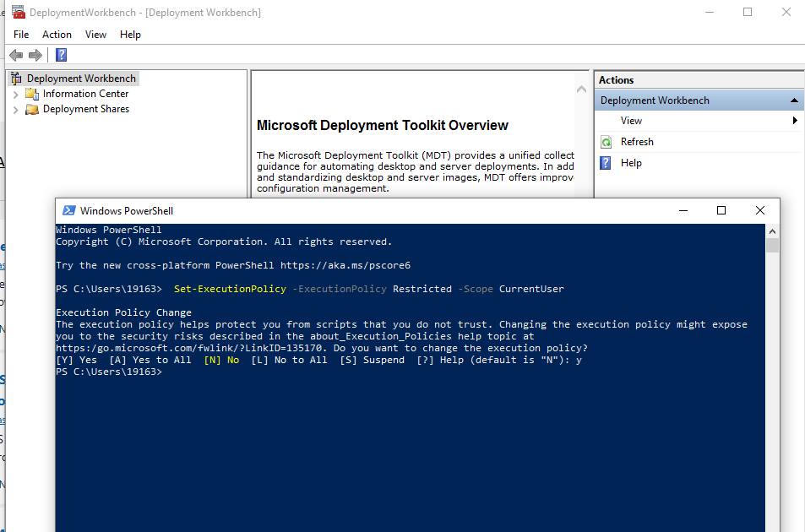Image resolution: width=805 pixels, height=532 pixels.
Task: Click the PowerShell icon in the title bar
Action: coord(68,211)
